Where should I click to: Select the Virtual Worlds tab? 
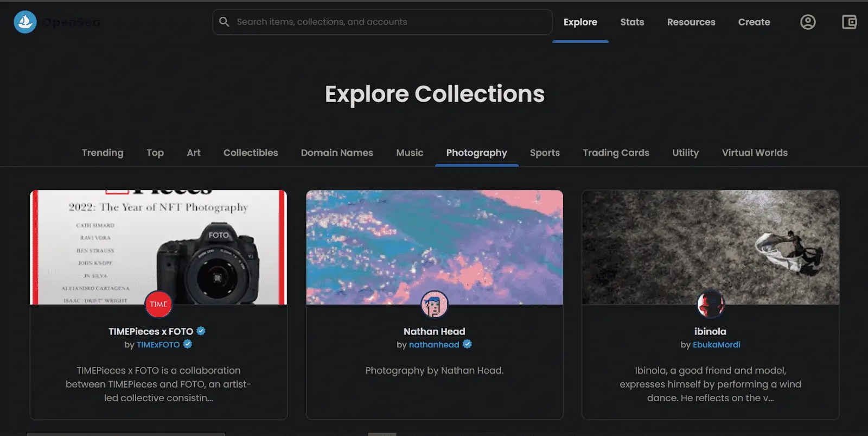[755, 153]
